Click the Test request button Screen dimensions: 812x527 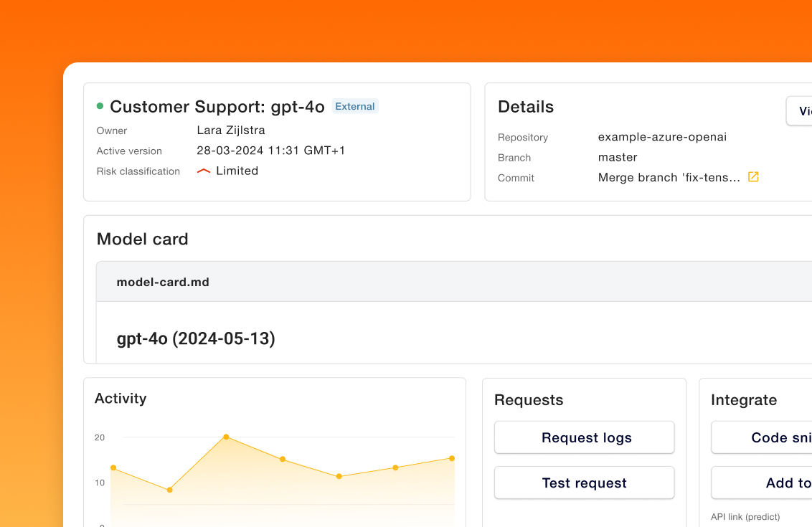pyautogui.click(x=584, y=483)
